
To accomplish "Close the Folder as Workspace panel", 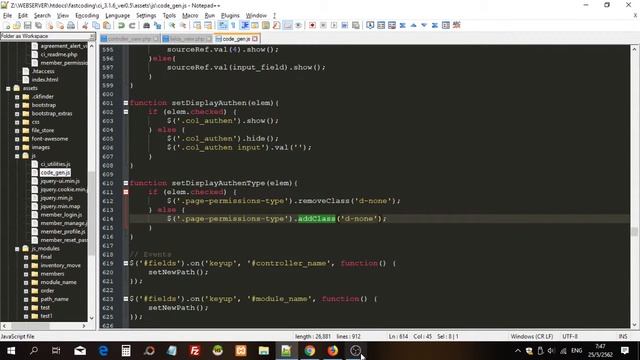I will point(92,36).
